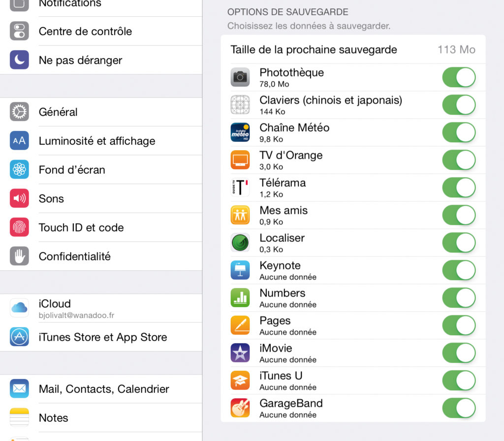Screen dimensions: 504x441
Task: Tap the Fond d'écran flower icon
Action: click(19, 169)
